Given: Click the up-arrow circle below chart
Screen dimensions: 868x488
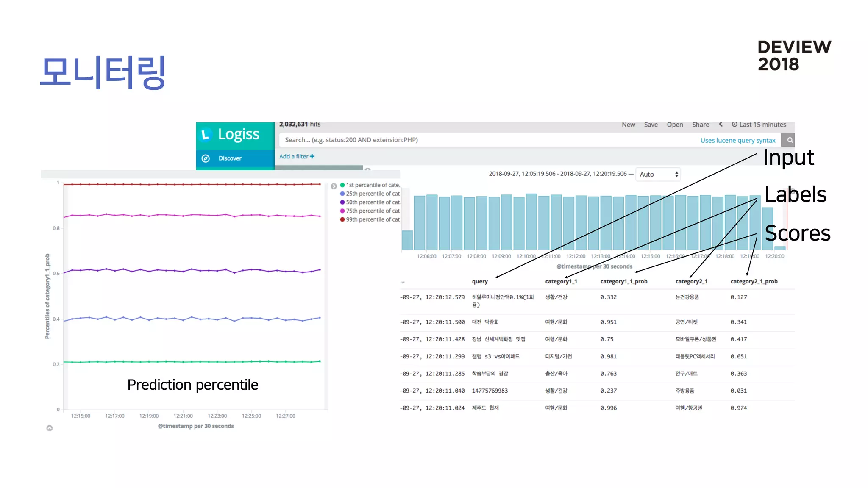Looking at the screenshot, I should [x=50, y=428].
